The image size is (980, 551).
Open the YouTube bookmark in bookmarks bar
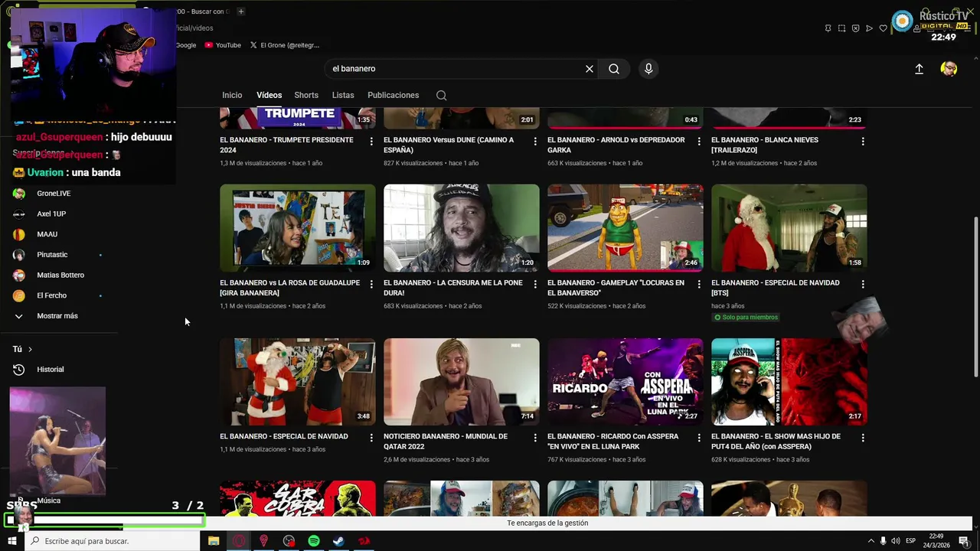[x=223, y=45]
